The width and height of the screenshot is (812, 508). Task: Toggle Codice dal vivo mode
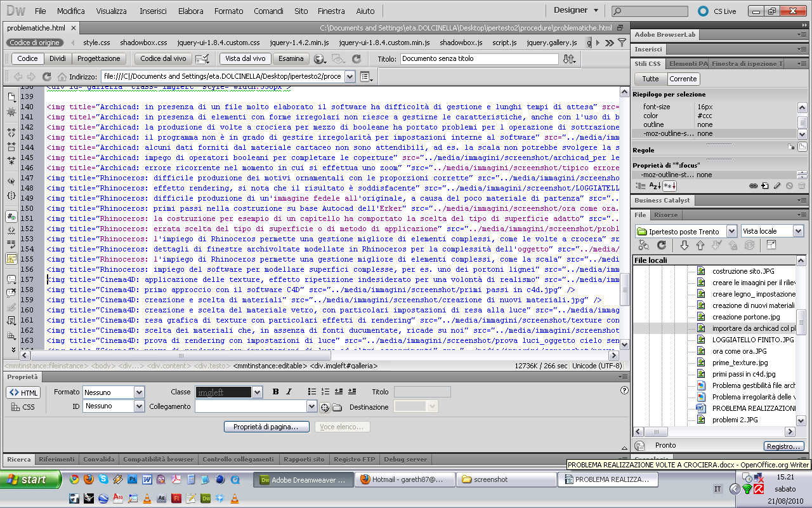click(x=163, y=58)
